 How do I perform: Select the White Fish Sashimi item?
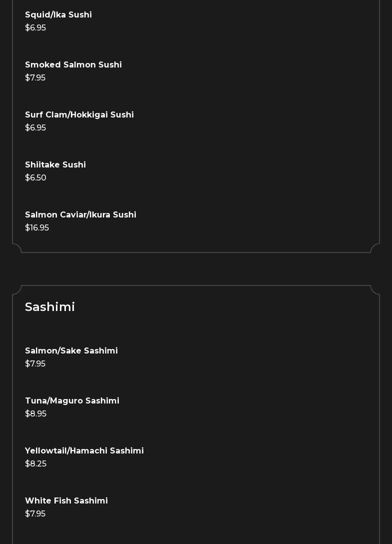pyautogui.click(x=66, y=501)
